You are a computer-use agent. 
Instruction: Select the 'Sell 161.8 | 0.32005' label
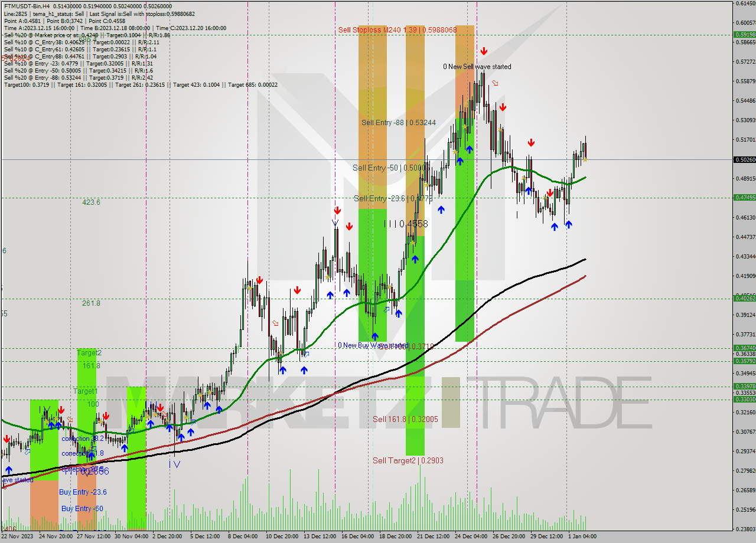click(x=405, y=419)
